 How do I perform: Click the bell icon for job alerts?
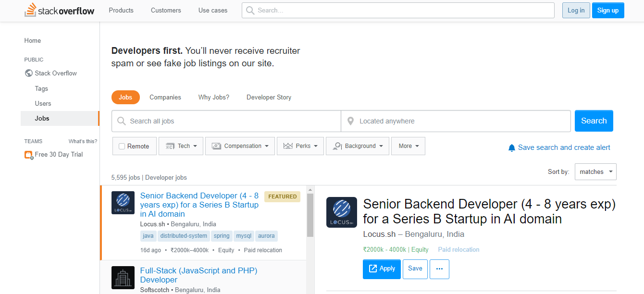pos(512,148)
